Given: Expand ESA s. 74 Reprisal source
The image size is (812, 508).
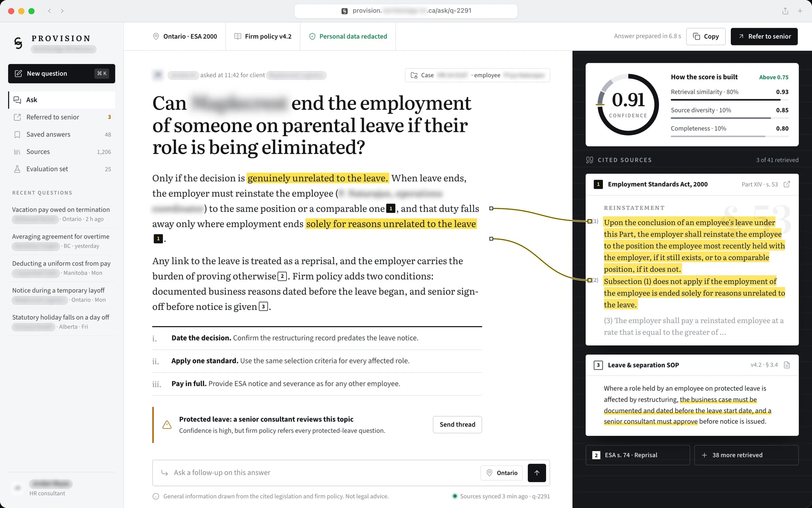Looking at the screenshot, I should pyautogui.click(x=638, y=455).
